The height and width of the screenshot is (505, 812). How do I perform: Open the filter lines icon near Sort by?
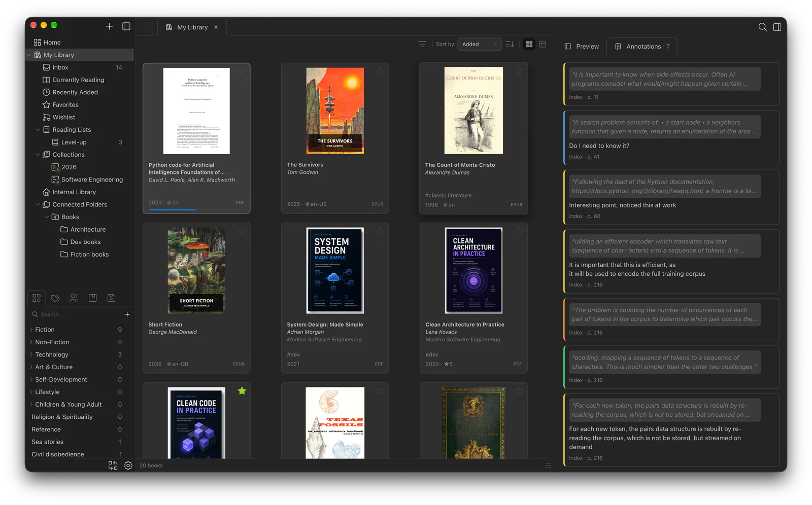tap(422, 44)
